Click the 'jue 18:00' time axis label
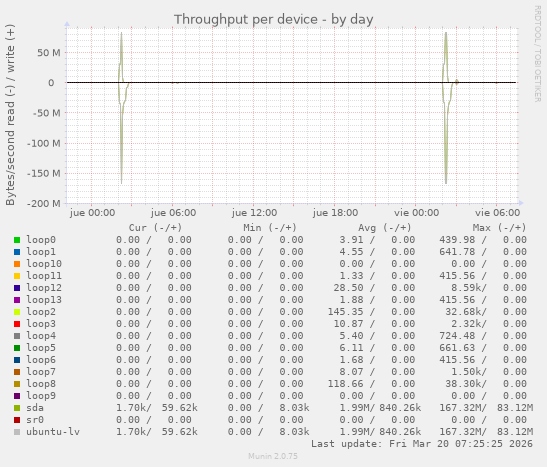 coord(335,213)
